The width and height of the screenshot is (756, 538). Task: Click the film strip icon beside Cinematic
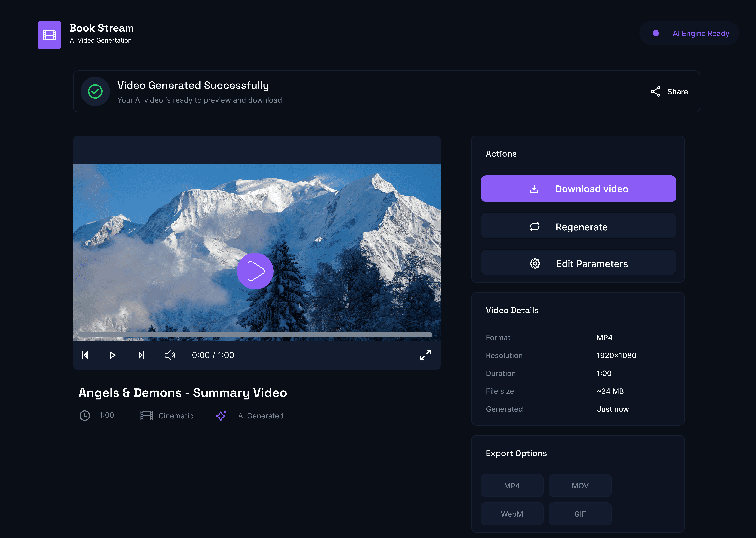click(147, 415)
